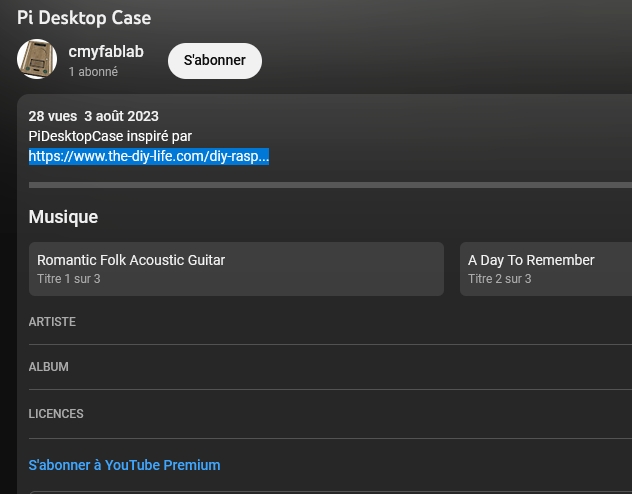Click the cmyfablab channel avatar
This screenshot has width=632, height=494.
(x=37, y=59)
